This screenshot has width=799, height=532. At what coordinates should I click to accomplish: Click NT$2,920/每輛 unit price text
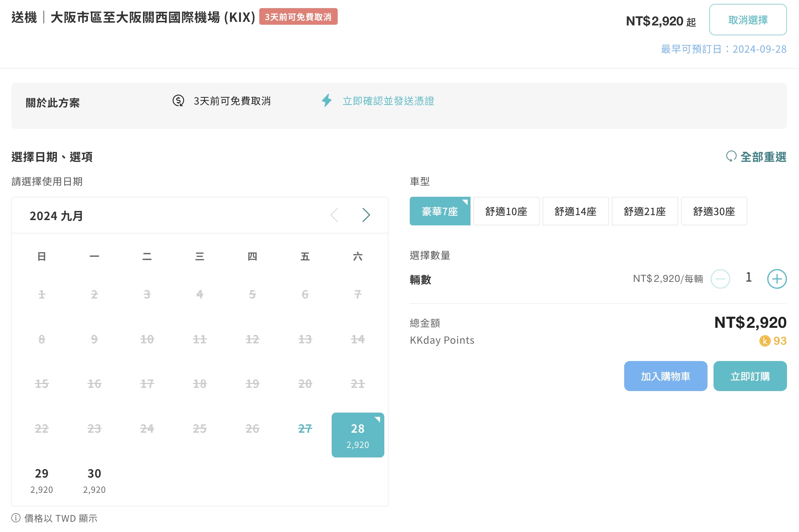668,279
